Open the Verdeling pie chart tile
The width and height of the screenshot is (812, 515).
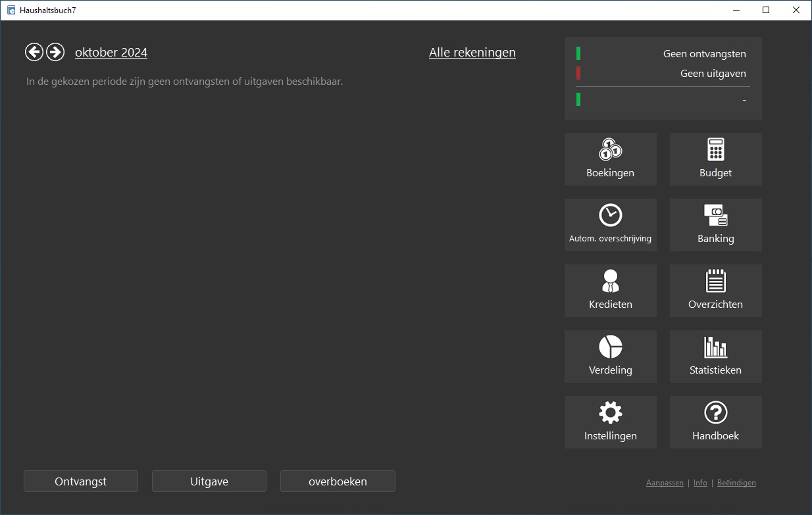(x=610, y=356)
